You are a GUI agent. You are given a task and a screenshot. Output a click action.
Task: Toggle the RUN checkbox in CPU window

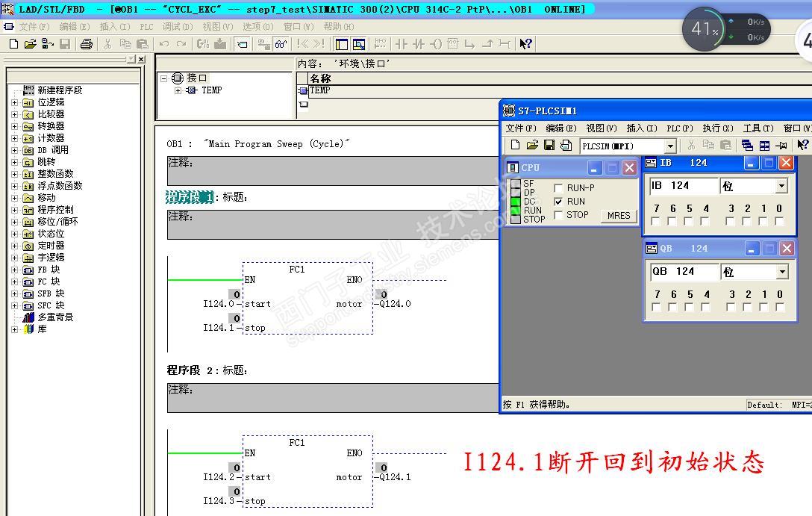[x=558, y=202]
